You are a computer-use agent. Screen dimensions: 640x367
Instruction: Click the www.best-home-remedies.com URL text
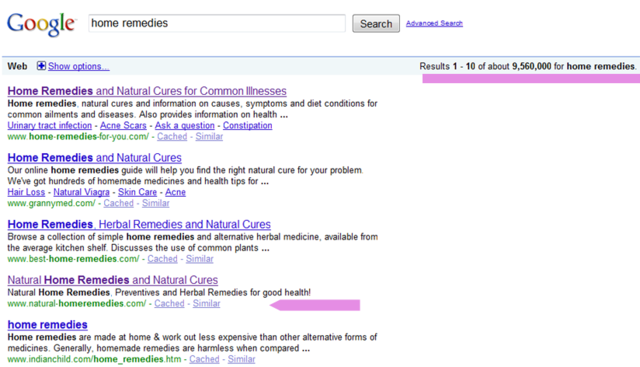[x=73, y=259]
